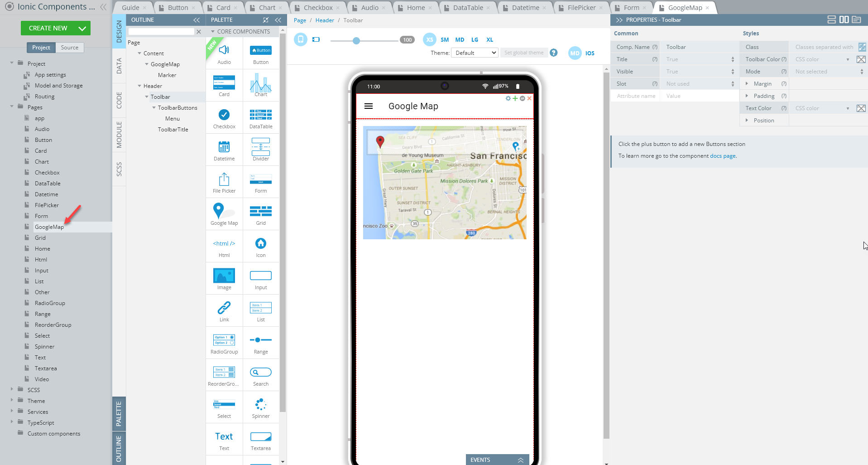Pick the Form palette component

tap(261, 182)
